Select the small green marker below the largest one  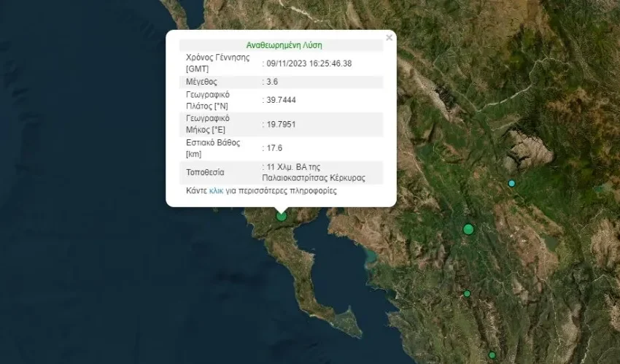click(x=467, y=294)
